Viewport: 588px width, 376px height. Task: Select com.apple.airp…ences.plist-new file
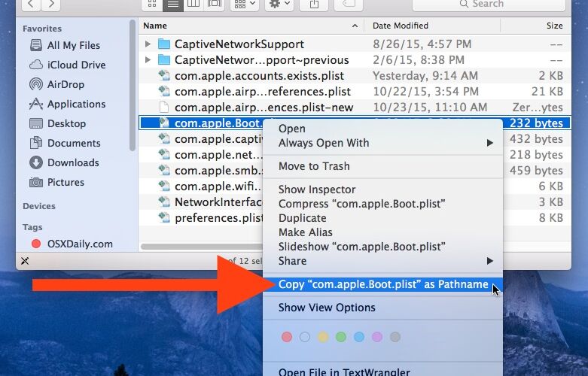coord(264,108)
